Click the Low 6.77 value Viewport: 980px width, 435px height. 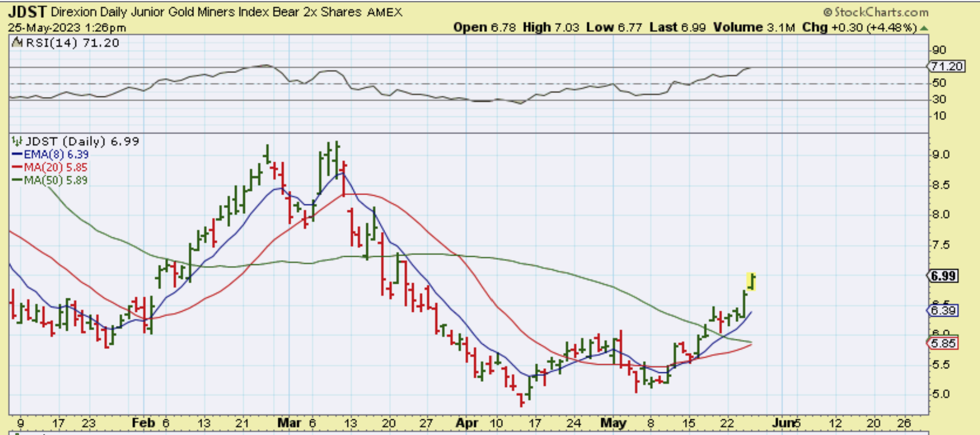click(x=614, y=27)
